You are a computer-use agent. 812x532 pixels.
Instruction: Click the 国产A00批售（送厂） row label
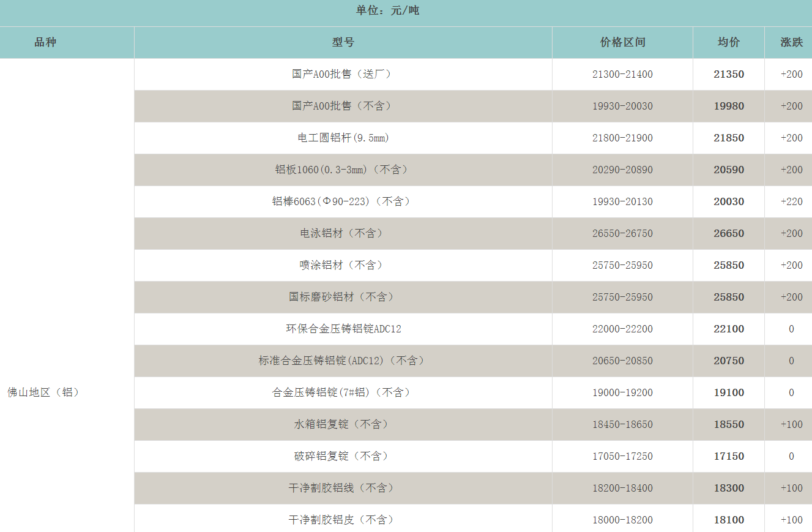(343, 74)
